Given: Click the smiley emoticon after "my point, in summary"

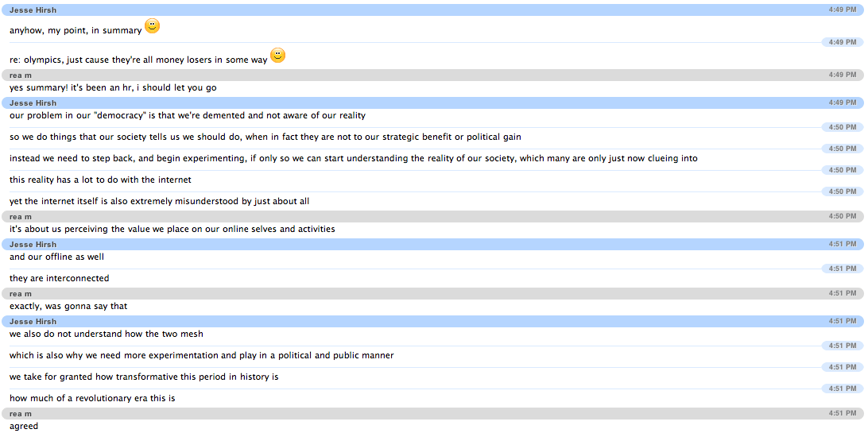Looking at the screenshot, I should pyautogui.click(x=152, y=26).
